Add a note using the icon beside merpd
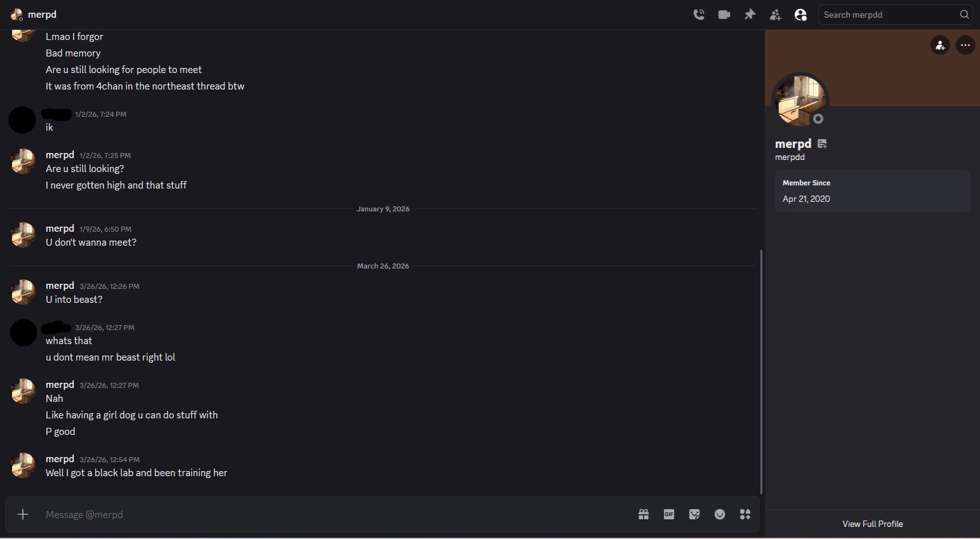The height and width of the screenshot is (539, 980). pos(823,144)
